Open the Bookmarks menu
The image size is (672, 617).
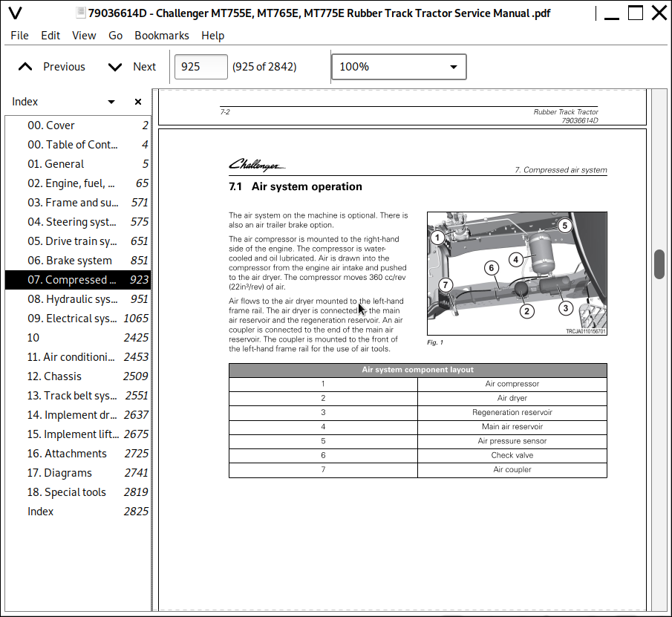[162, 36]
